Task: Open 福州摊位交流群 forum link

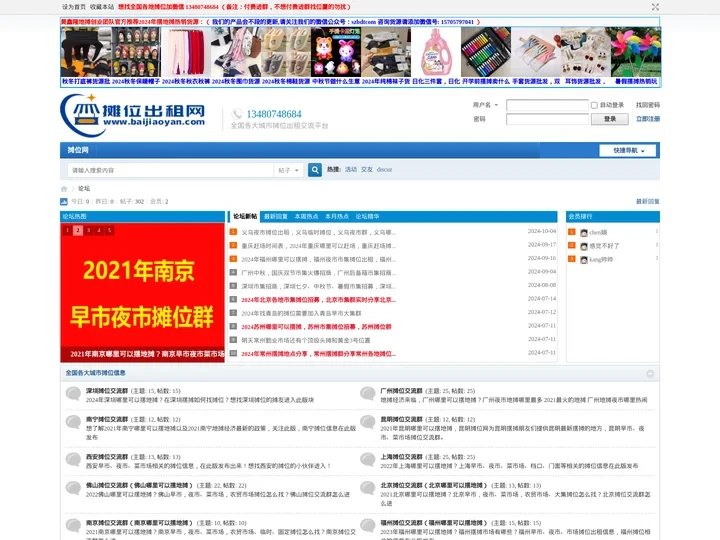Action: 433,523
